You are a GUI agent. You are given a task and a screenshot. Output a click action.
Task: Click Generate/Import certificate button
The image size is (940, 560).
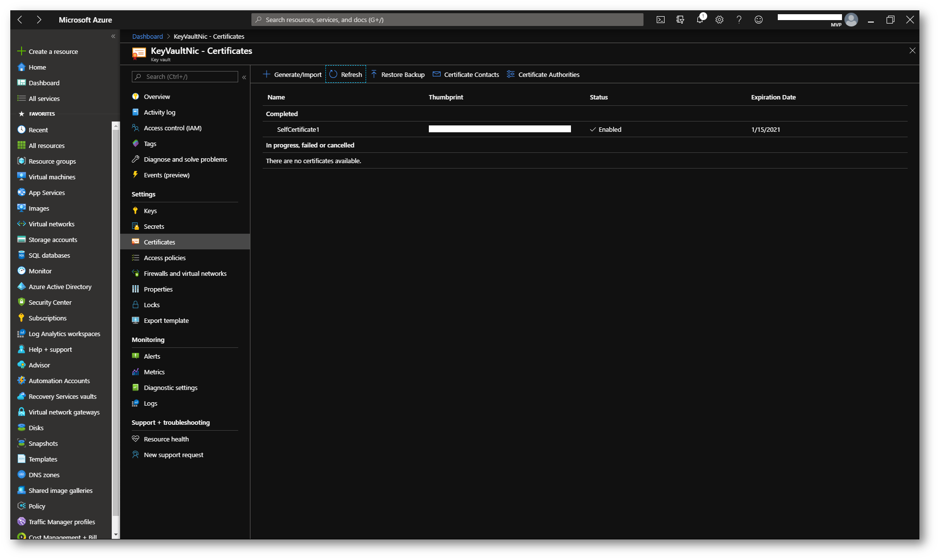(293, 74)
